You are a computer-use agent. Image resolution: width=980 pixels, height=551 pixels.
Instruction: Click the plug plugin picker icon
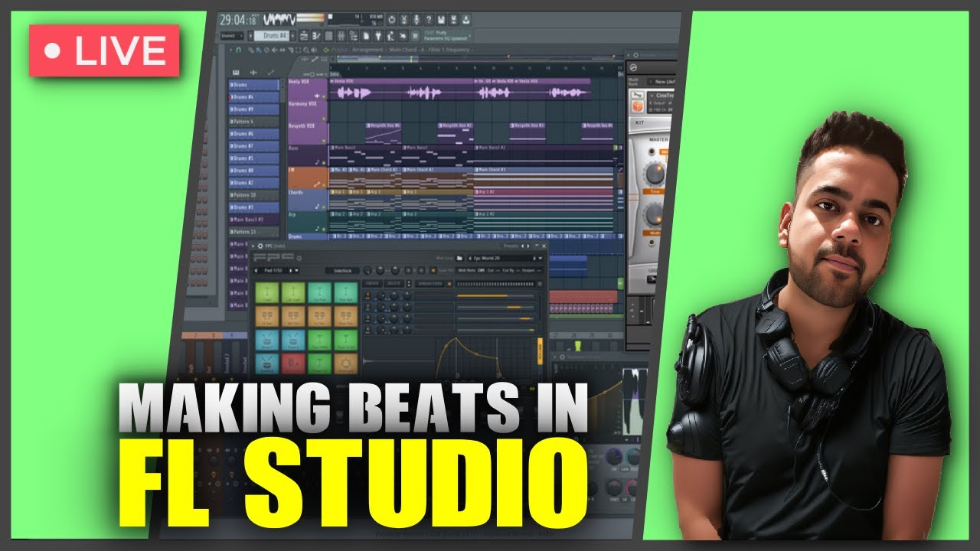(378, 36)
